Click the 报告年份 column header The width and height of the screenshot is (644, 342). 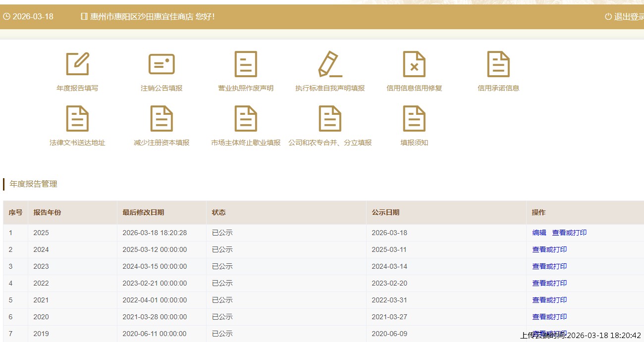point(48,212)
